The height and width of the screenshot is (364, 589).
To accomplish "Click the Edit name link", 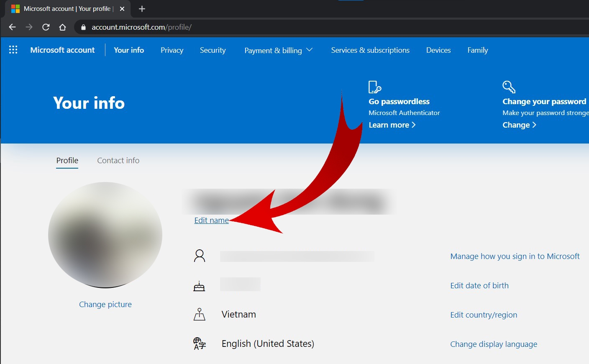I will pos(212,220).
